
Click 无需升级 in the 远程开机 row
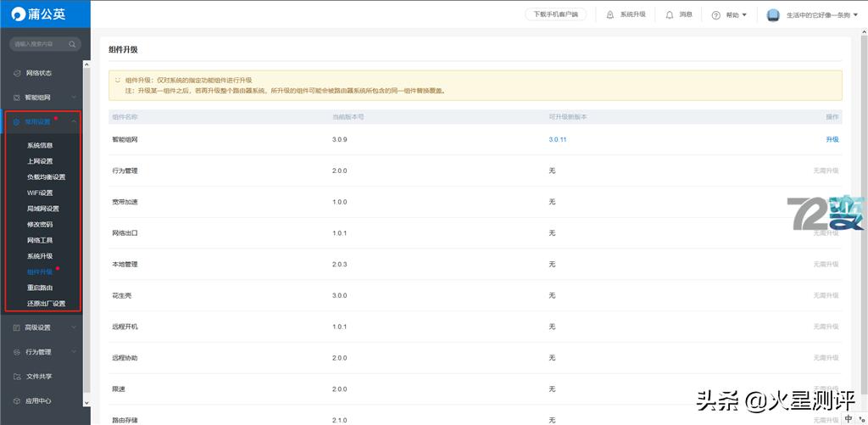pos(826,327)
